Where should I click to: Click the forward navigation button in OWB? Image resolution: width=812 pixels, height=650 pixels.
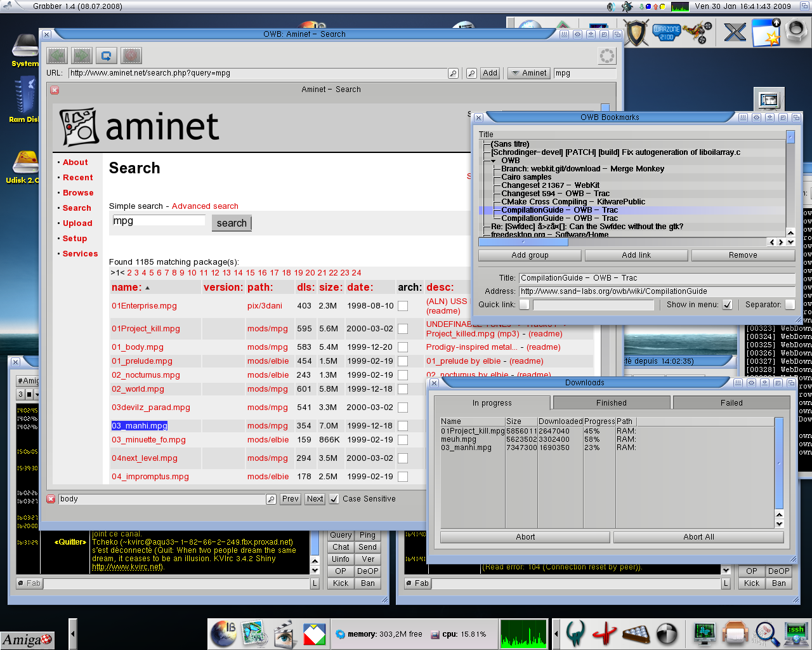[x=81, y=56]
